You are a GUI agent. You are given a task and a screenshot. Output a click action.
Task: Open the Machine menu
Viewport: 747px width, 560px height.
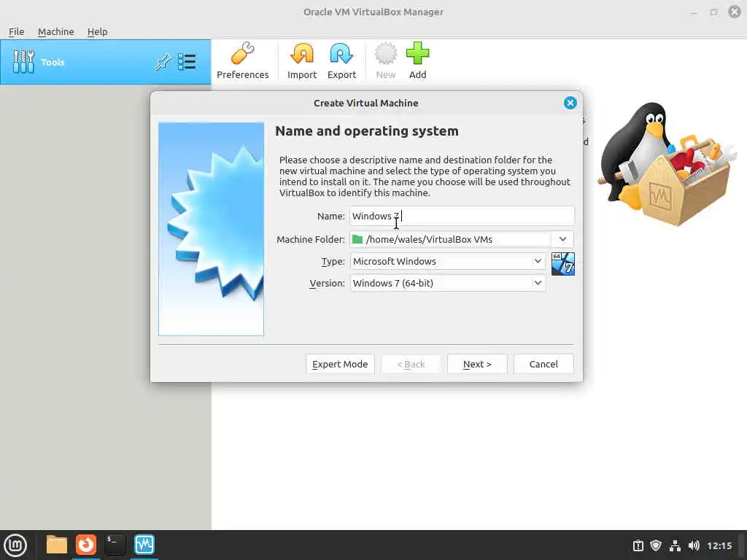pos(55,31)
